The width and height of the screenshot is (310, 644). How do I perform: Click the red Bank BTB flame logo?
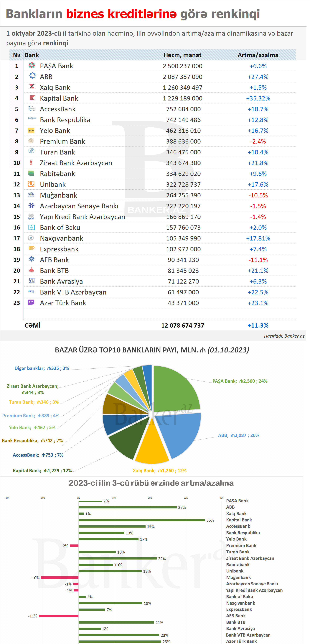[32, 270]
